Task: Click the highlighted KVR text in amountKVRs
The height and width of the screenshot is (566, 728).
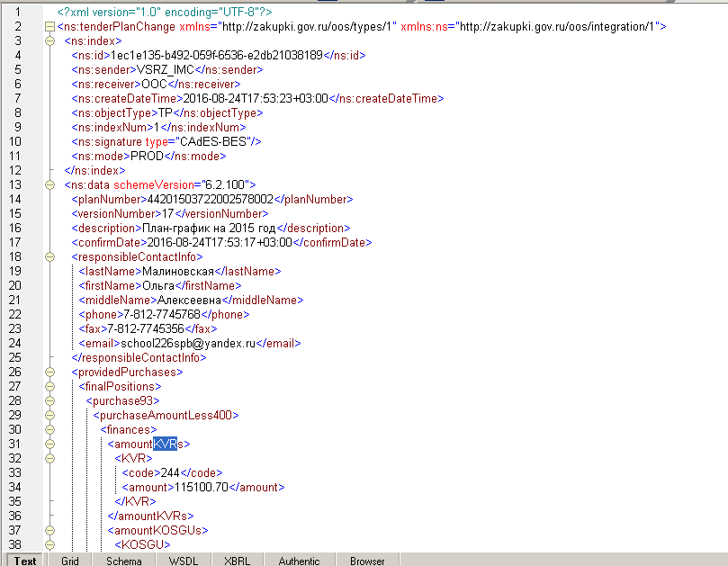Action: 165,444
